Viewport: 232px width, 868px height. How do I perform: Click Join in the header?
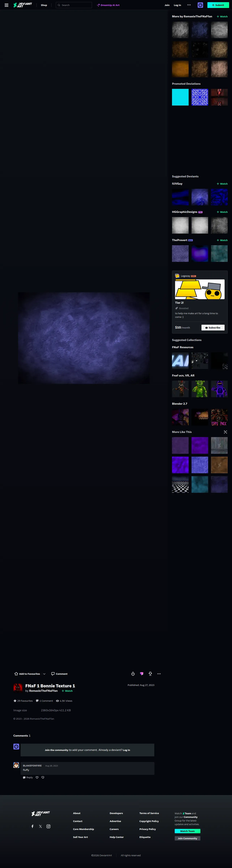click(x=167, y=5)
